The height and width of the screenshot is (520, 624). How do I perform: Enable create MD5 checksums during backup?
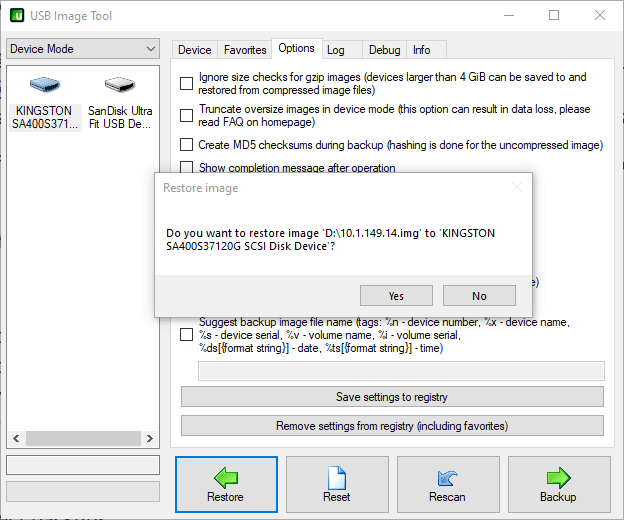point(186,144)
